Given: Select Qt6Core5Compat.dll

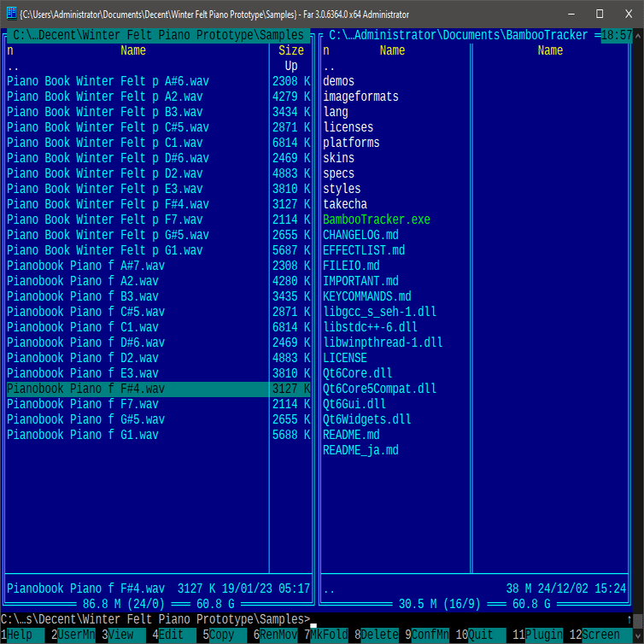Looking at the screenshot, I should [x=379, y=389].
